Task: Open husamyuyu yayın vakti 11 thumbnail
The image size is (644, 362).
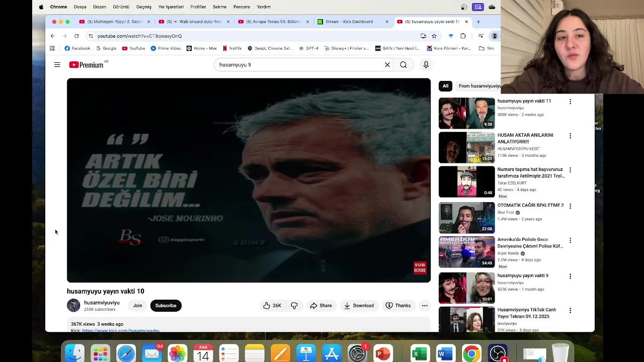Action: tap(467, 113)
